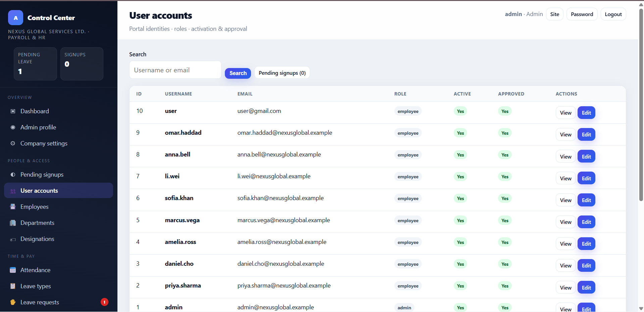Click the username priya.sharma in the table
644x312 pixels.
(183, 286)
